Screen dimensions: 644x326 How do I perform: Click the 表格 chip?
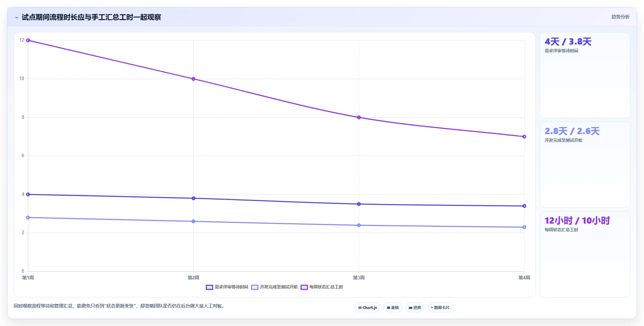393,308
